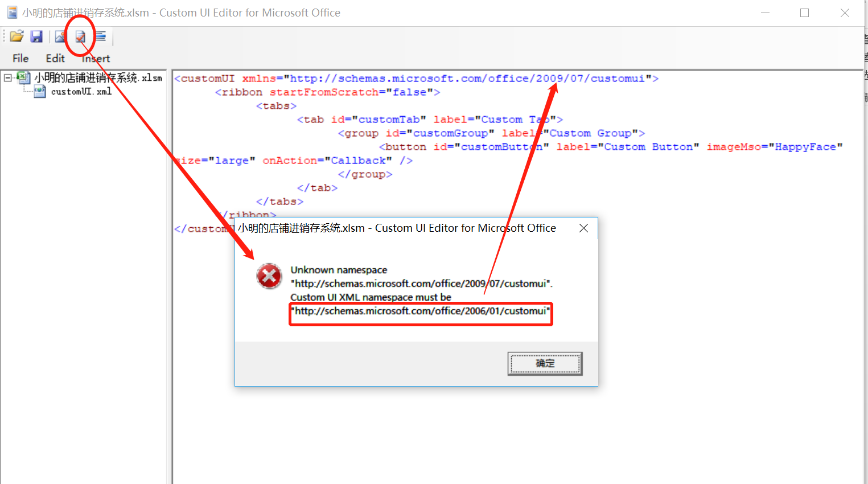
Task: Open the File menu
Action: click(20, 58)
